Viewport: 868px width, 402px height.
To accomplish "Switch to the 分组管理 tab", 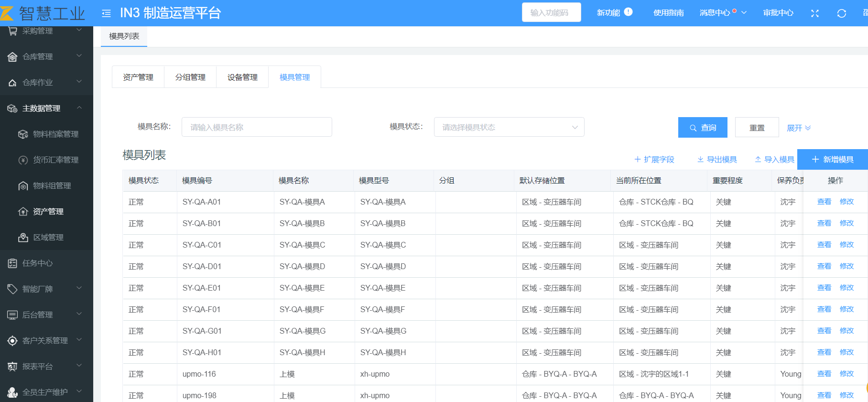I will tap(190, 77).
